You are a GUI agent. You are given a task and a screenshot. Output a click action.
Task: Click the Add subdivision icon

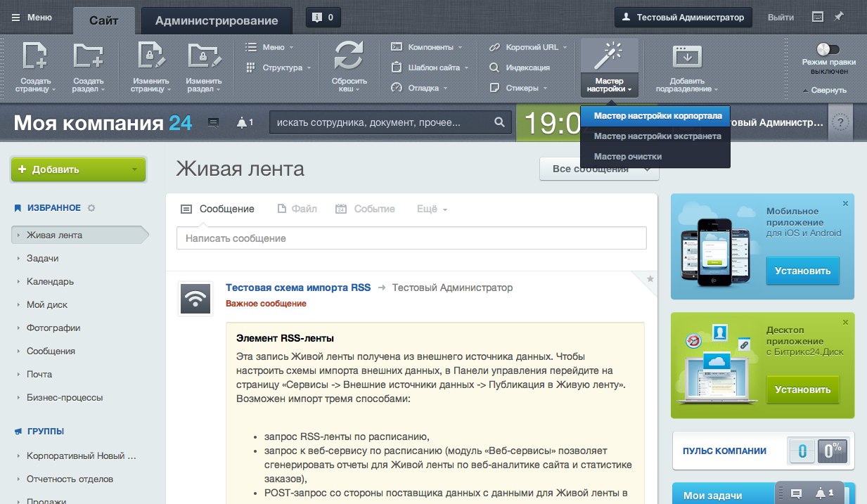687,56
